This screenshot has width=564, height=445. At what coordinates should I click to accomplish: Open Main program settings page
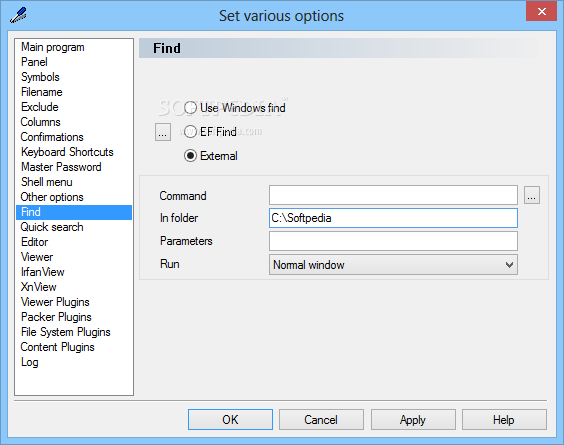tap(53, 47)
